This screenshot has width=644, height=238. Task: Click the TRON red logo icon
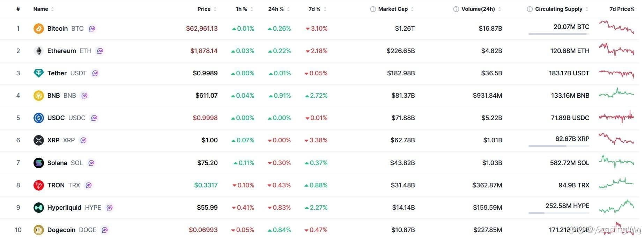point(38,185)
